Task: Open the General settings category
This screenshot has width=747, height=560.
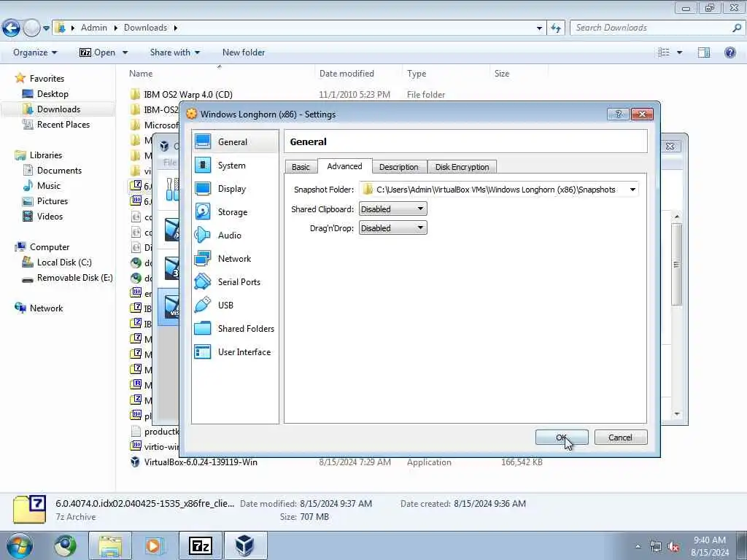Action: [x=235, y=142]
